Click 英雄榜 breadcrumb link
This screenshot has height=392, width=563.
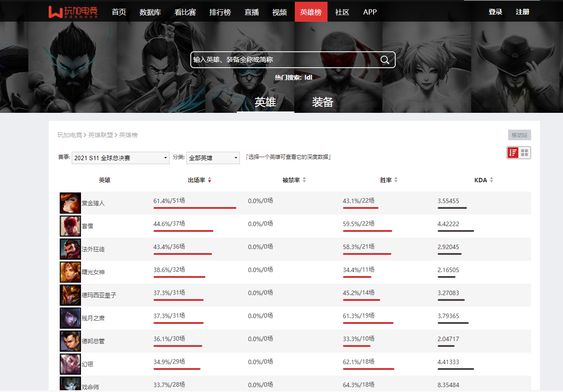point(128,135)
